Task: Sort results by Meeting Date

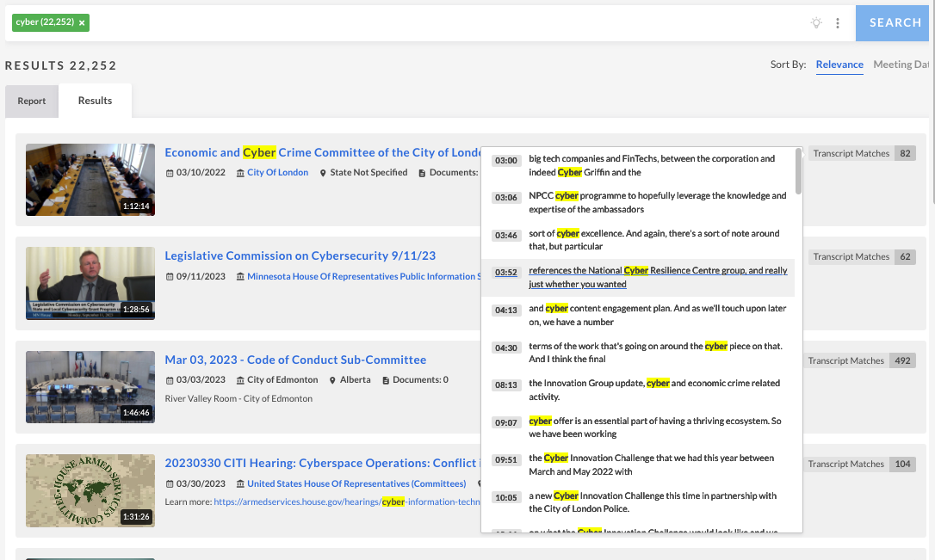Action: point(901,65)
